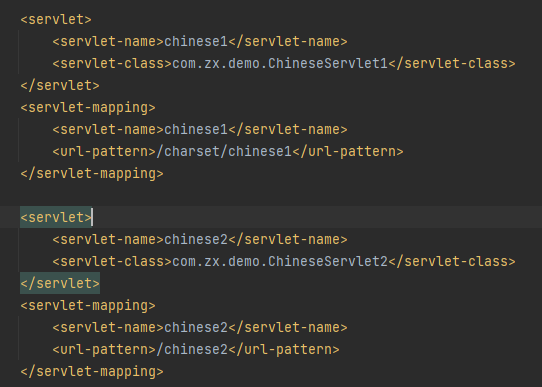Click closing </servlet-class> tag after ChineseServlet1
This screenshot has width=542, height=387.
(x=452, y=64)
